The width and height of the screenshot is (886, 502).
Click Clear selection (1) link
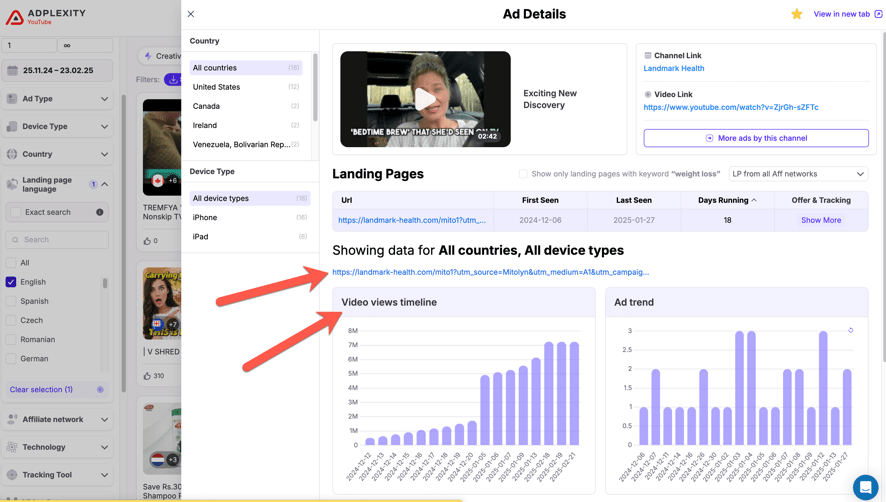(41, 390)
